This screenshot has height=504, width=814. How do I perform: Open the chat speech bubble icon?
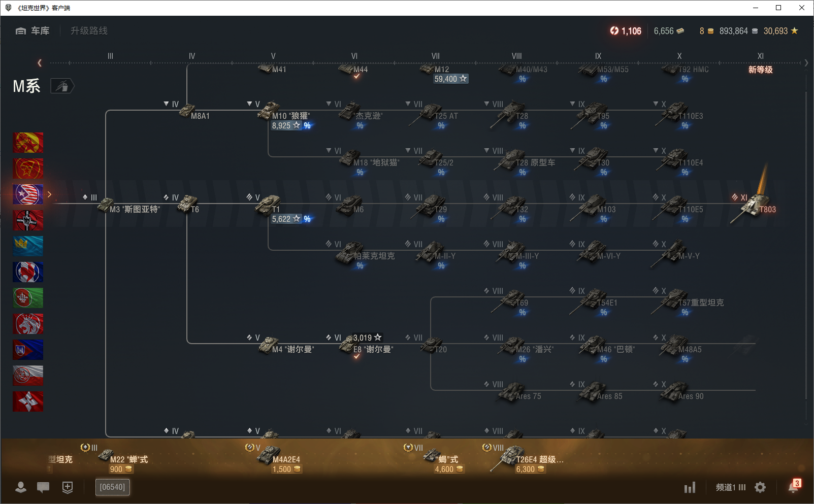point(43,487)
